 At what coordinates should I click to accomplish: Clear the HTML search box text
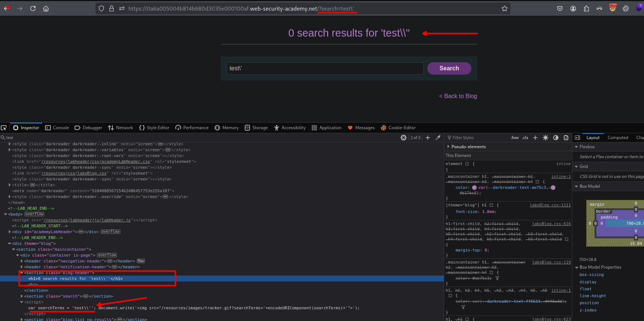point(403,138)
